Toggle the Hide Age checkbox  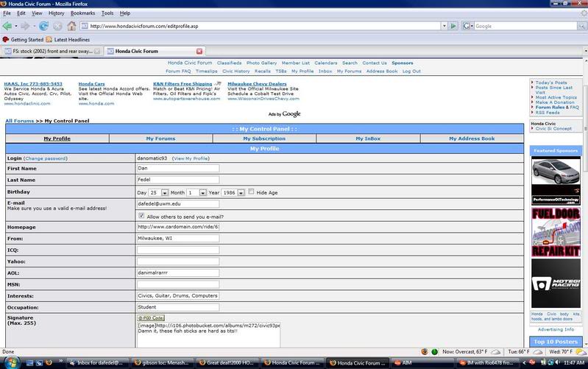tap(251, 191)
